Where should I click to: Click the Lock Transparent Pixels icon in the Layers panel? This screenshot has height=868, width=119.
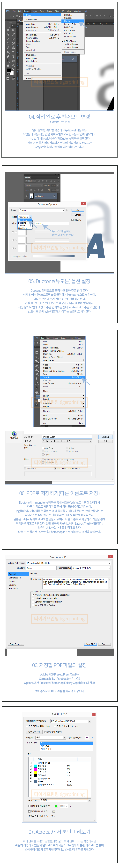coord(31,190)
